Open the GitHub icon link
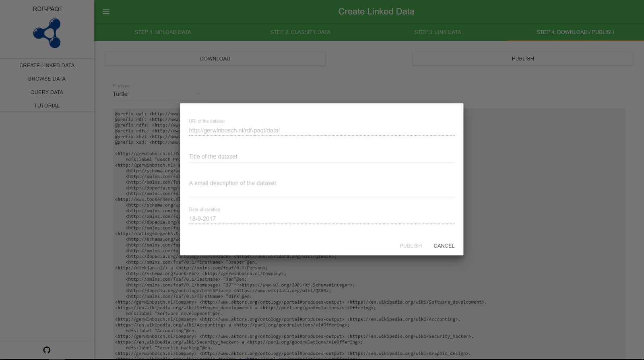The width and height of the screenshot is (644, 360). click(47, 350)
